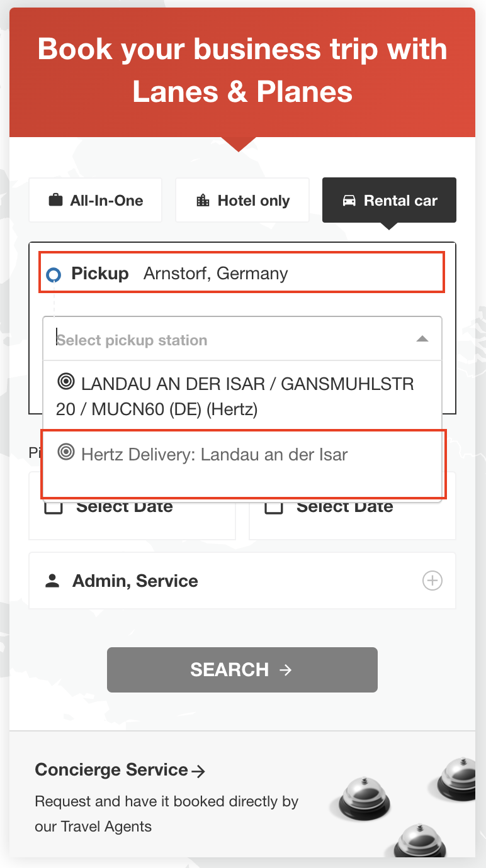
Task: Click the plus icon to add a traveler
Action: click(432, 581)
